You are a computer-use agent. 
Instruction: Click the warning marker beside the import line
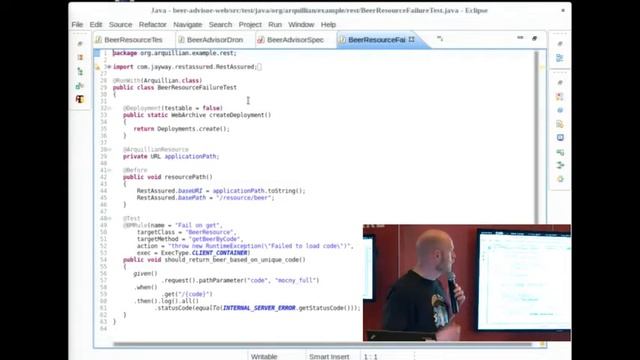(98, 67)
